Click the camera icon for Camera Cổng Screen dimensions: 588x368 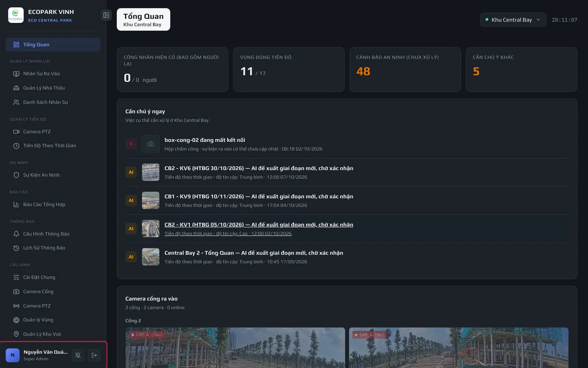tap(16, 292)
